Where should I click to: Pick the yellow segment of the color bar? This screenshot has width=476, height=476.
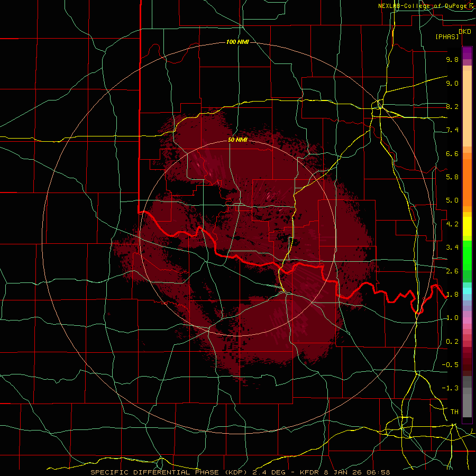467,226
